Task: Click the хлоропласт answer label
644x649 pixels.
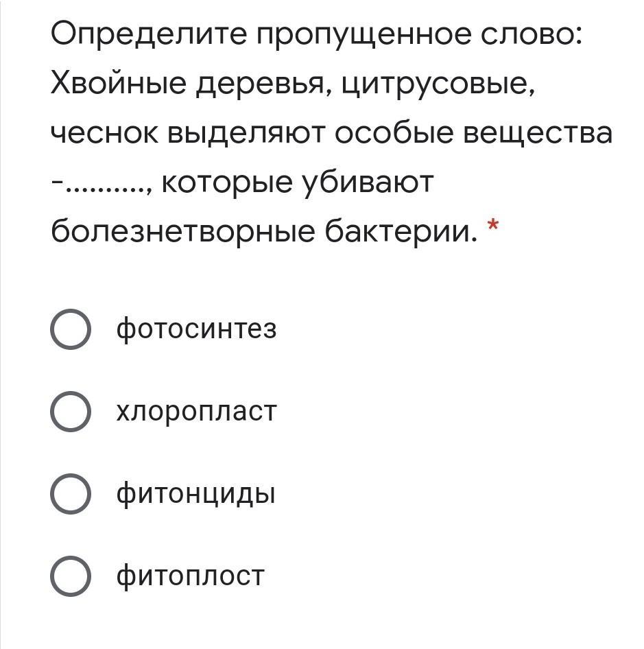Action: pos(196,412)
